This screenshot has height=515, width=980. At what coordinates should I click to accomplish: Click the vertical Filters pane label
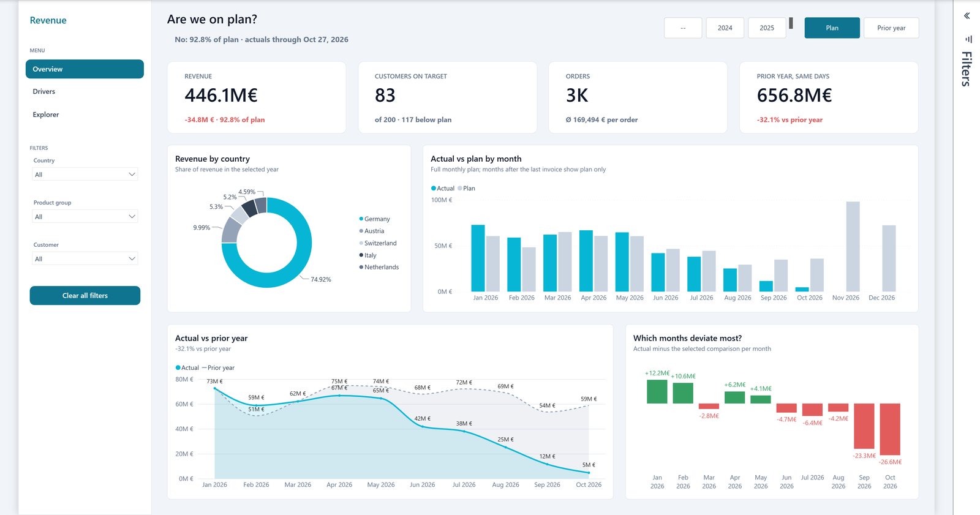(967, 69)
